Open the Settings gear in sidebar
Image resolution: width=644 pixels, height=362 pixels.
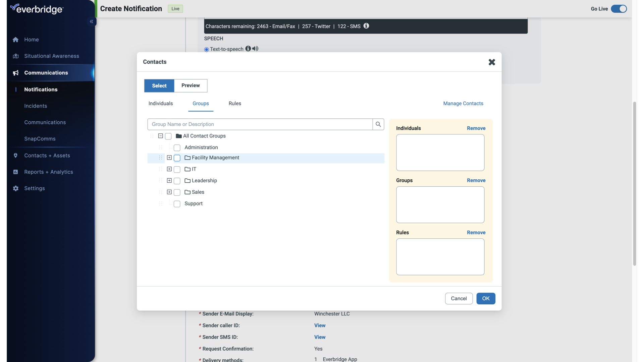pyautogui.click(x=15, y=188)
